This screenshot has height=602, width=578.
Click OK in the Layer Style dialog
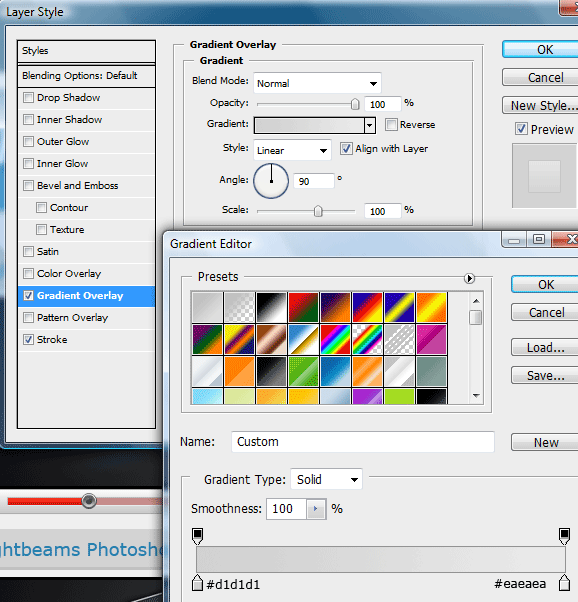tap(540, 50)
